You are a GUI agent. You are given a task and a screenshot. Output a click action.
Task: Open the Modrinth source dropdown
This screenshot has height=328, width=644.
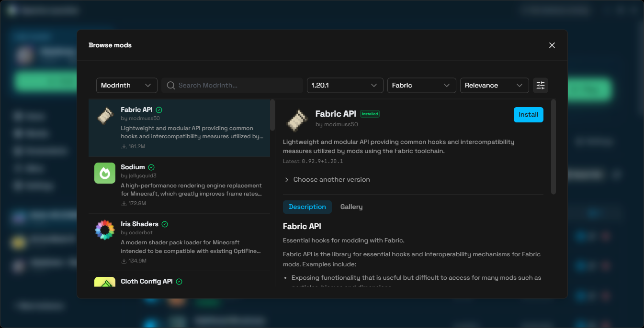[x=127, y=85]
